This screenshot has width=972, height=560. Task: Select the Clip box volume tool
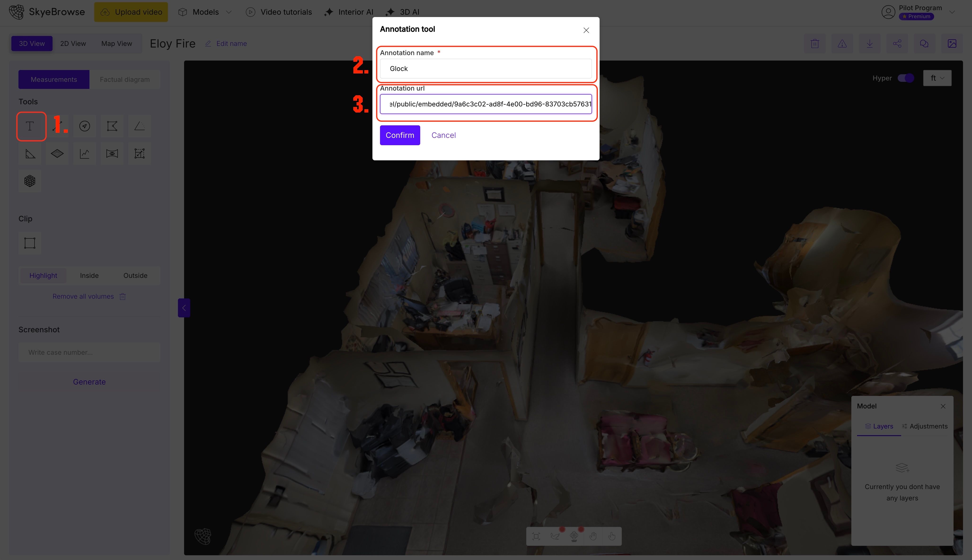coord(30,243)
